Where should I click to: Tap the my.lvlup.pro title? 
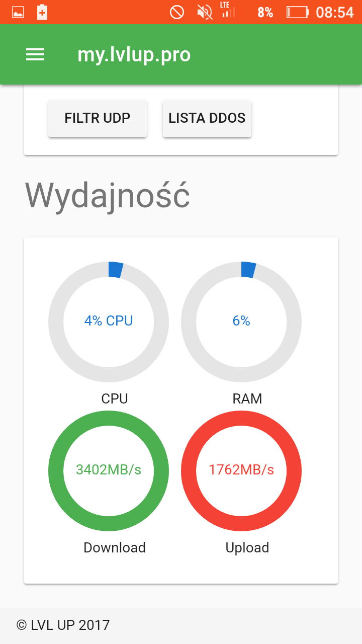[134, 55]
